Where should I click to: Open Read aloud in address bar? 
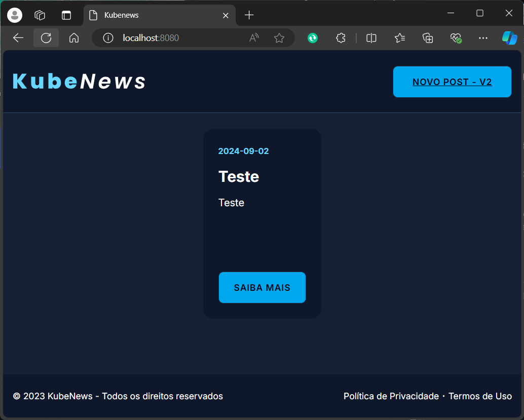click(254, 38)
